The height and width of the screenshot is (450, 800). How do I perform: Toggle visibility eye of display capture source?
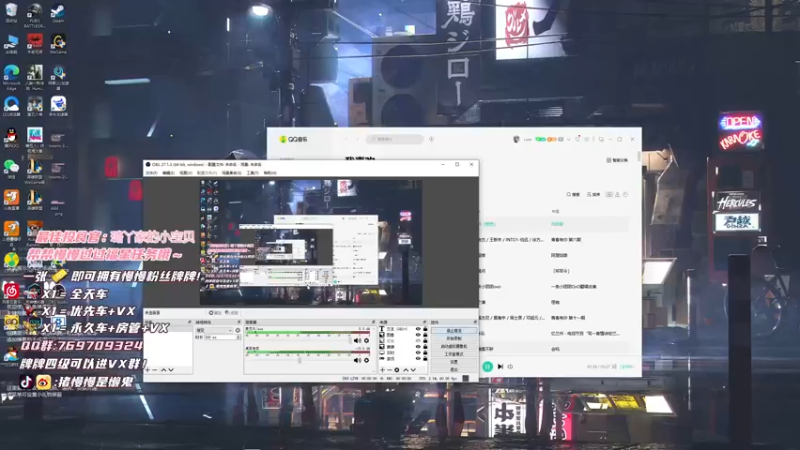click(x=418, y=353)
